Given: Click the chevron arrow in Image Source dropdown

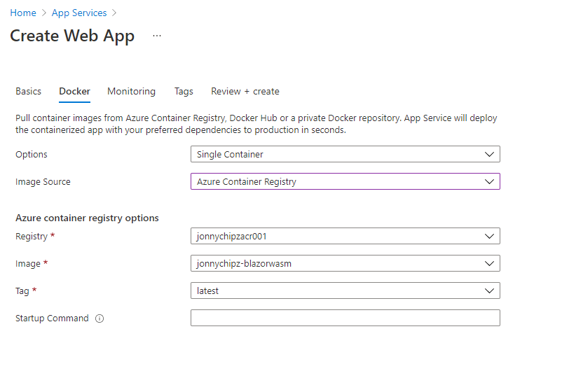Looking at the screenshot, I should (x=489, y=181).
